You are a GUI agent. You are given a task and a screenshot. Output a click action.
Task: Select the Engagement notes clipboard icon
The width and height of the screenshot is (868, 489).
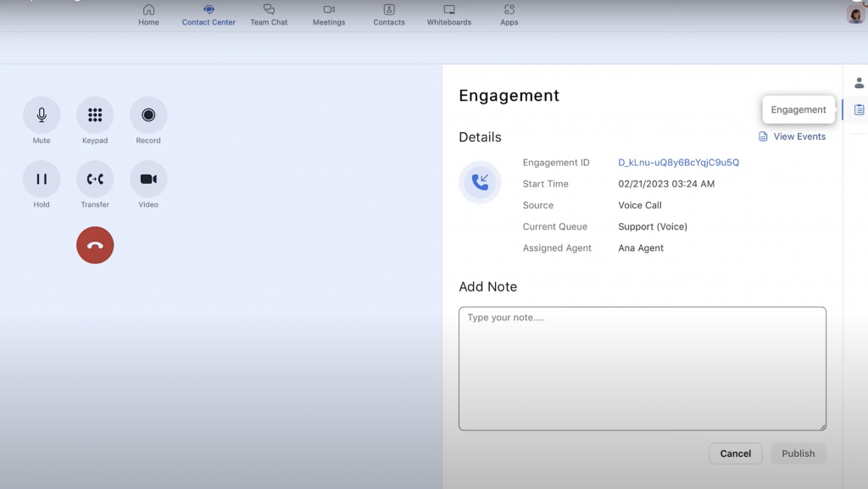pos(859,109)
